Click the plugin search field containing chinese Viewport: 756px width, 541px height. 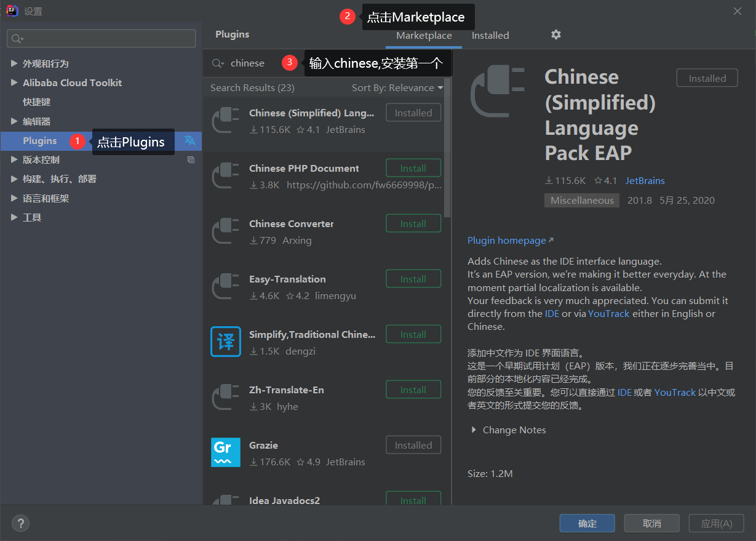[247, 63]
